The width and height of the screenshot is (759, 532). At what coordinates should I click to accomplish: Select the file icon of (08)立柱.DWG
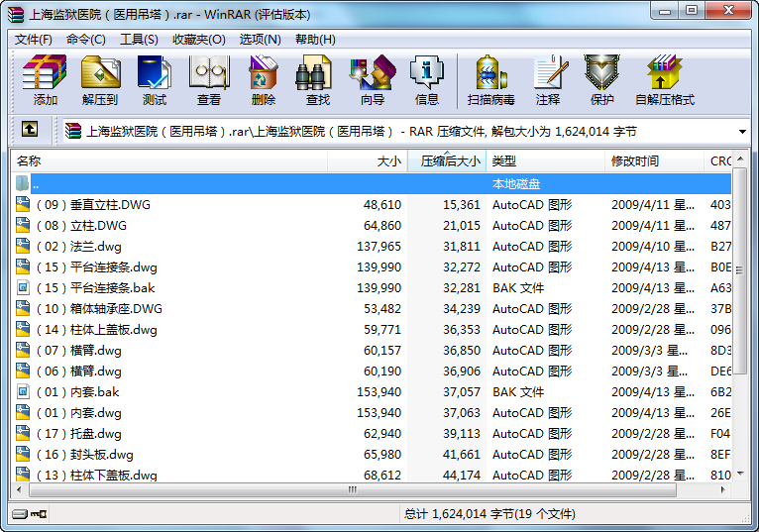23,225
